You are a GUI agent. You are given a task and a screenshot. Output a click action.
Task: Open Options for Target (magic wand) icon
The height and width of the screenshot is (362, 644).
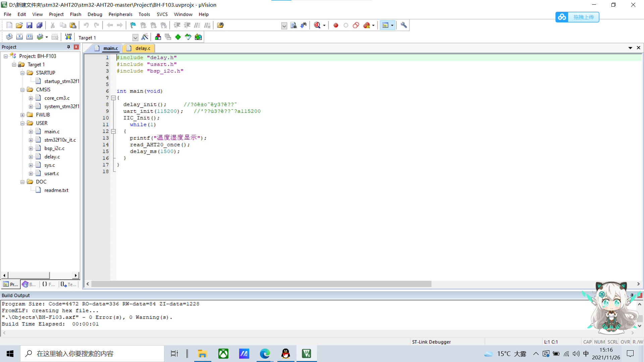coord(145,37)
